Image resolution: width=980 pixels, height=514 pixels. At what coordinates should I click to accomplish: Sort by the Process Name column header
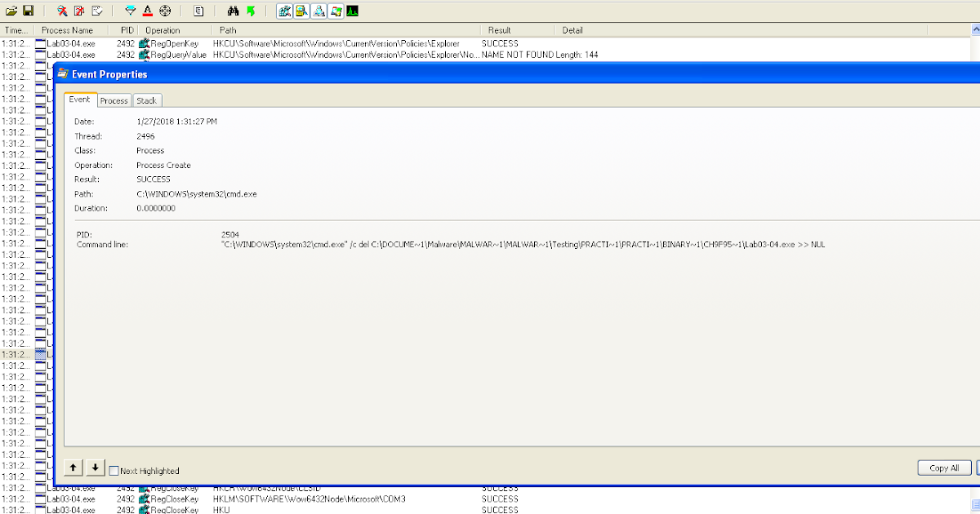(70, 30)
